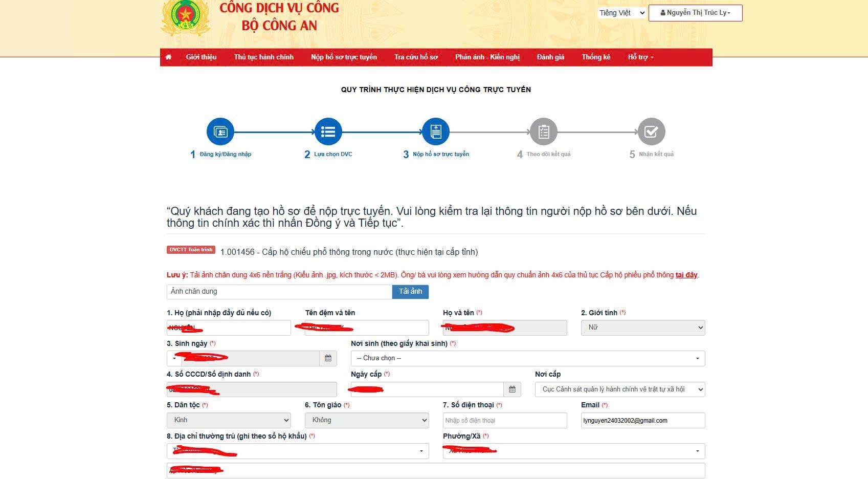Click the Số điện thoại input field
This screenshot has width=868, height=479.
coord(504,420)
